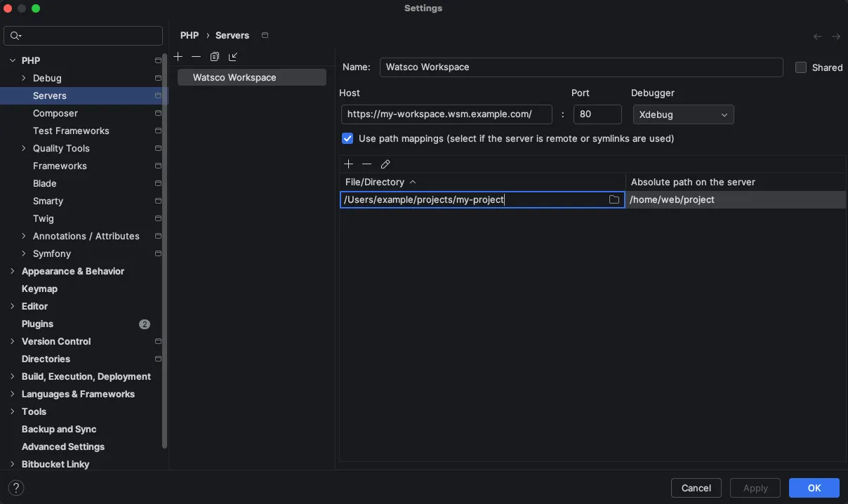Screen dimensions: 848x504
Task: Click the search magnifier icon
Action: coord(15,35)
